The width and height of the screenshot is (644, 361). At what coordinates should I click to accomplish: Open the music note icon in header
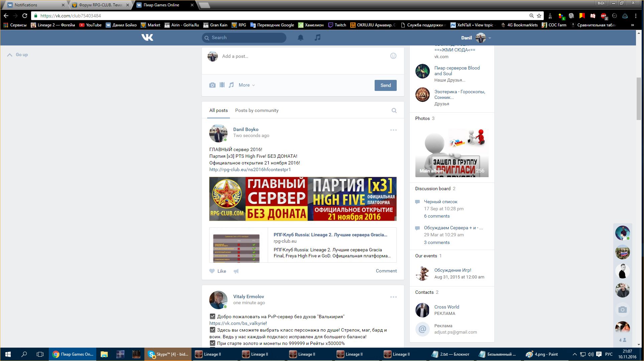click(317, 37)
